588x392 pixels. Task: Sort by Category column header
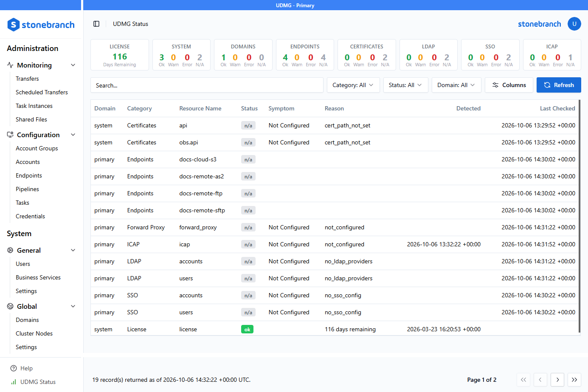(139, 108)
